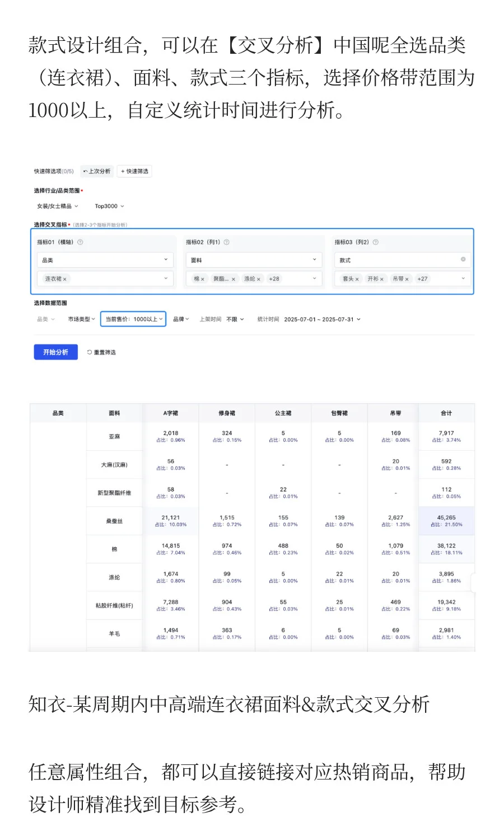Expand the 连衣裙 tag selector arrow
Viewport: 504px width, 840px height.
pos(166,278)
